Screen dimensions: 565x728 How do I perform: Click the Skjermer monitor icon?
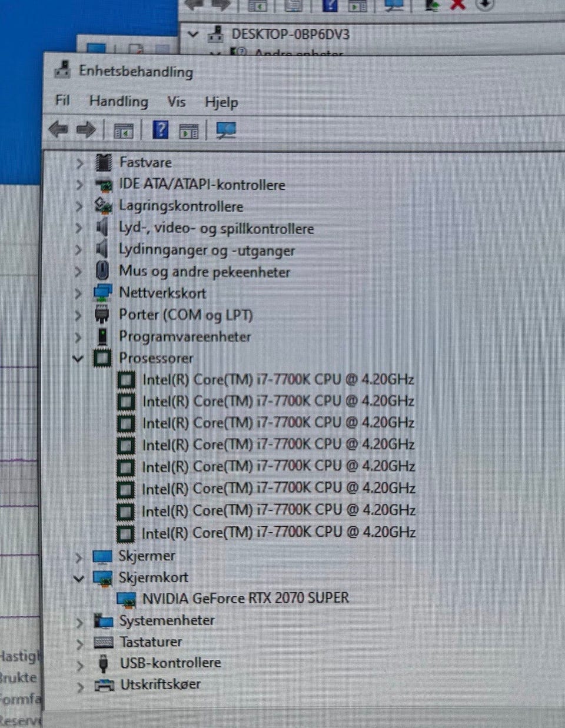(102, 556)
